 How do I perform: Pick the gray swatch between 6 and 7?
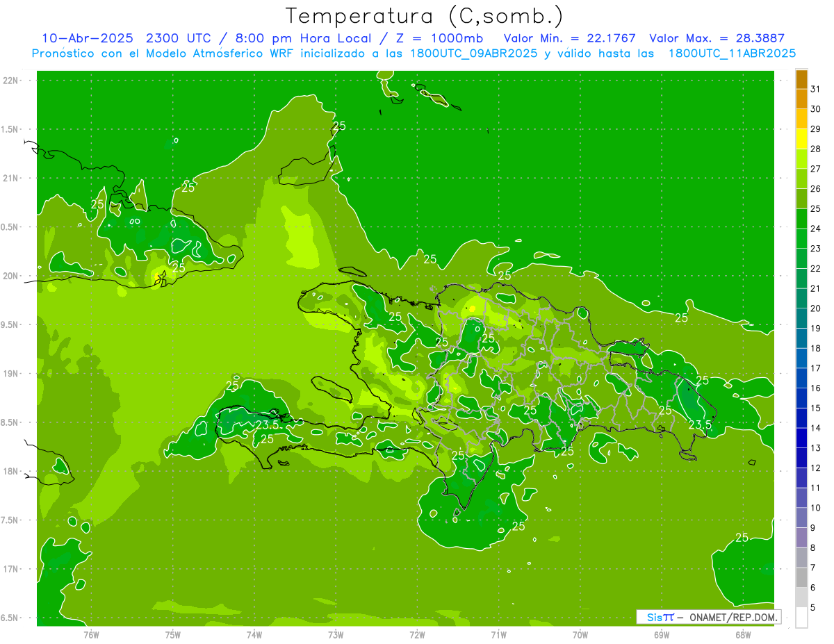801,578
